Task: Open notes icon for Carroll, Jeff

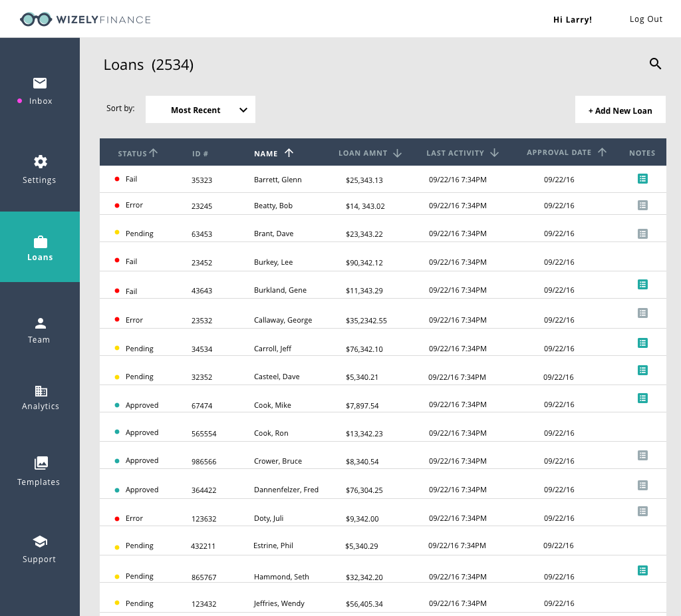Action: (643, 343)
